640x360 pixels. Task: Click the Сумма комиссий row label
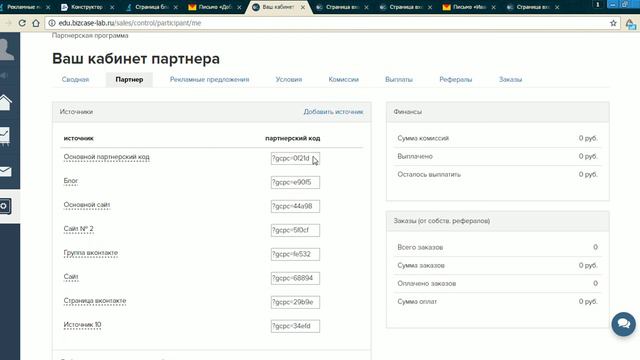pyautogui.click(x=423, y=138)
